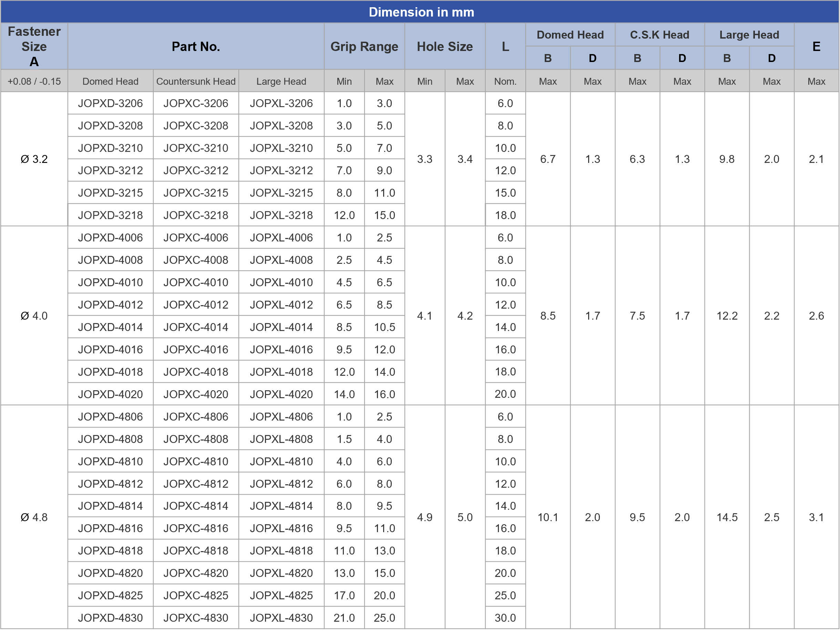The image size is (840, 631).
Task: Select the 6.7 domed head B value
Action: (x=548, y=159)
